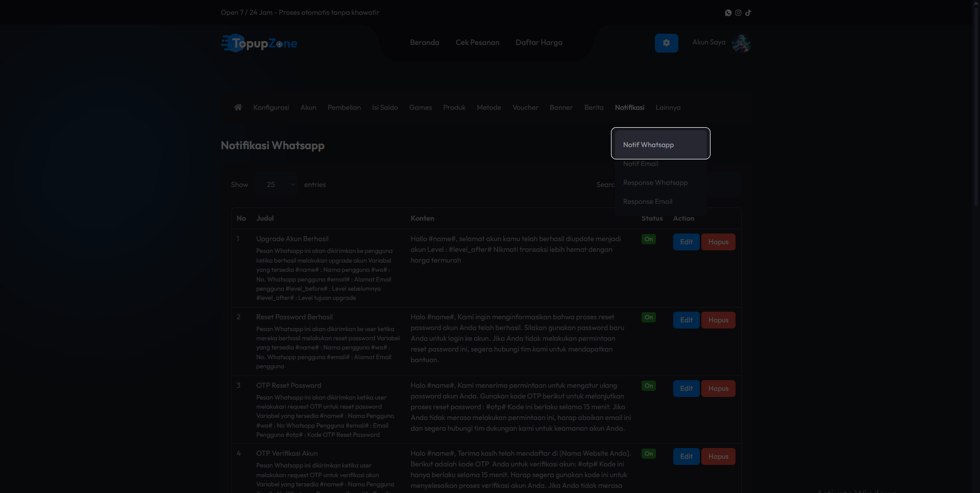Click the TopupZone logo
Image resolution: width=980 pixels, height=493 pixels.
tap(259, 43)
